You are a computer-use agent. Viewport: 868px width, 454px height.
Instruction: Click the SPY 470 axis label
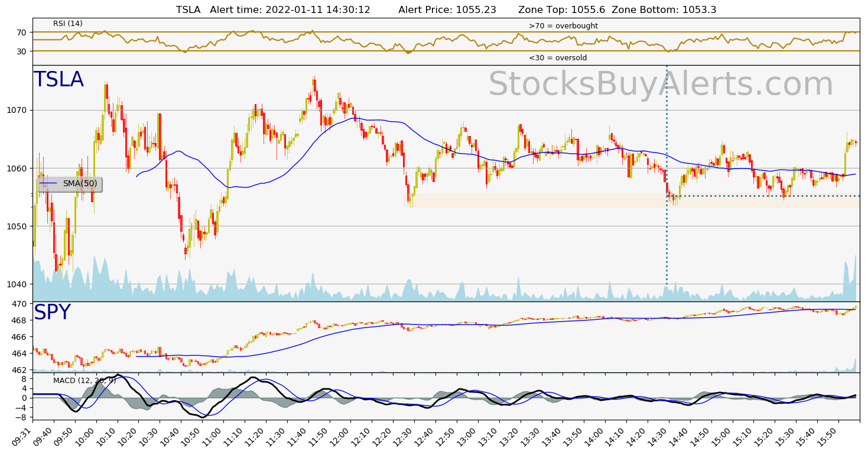(x=19, y=303)
